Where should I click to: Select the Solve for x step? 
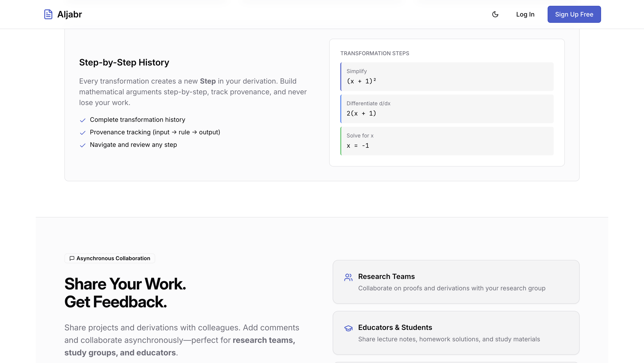pyautogui.click(x=447, y=141)
